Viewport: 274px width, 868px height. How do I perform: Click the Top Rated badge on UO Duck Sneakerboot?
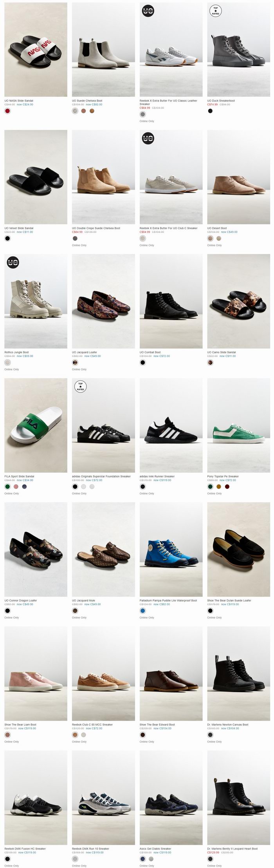pyautogui.click(x=215, y=11)
